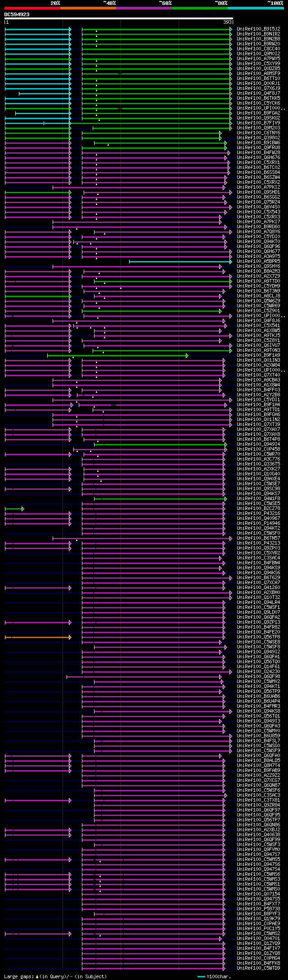This screenshot has height=980, width=288.
Task: Select the UniRef100_Q56TP8 label
Action: click(x=258, y=637)
